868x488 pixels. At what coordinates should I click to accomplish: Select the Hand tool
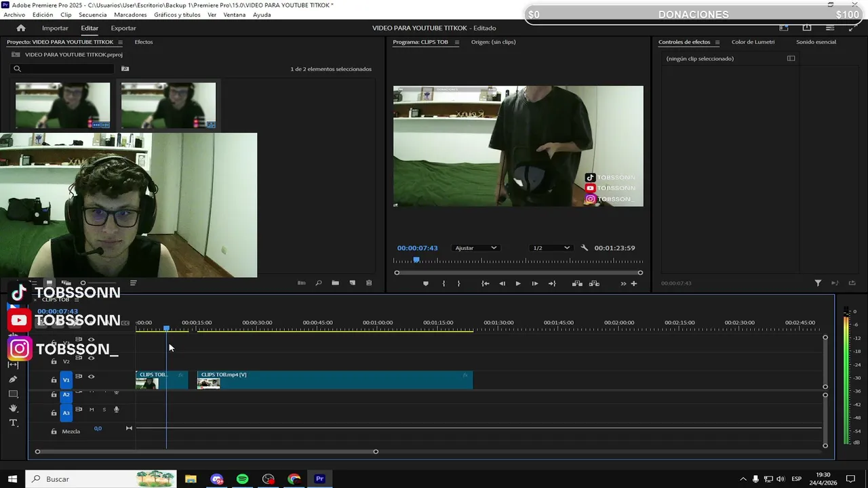(13, 408)
